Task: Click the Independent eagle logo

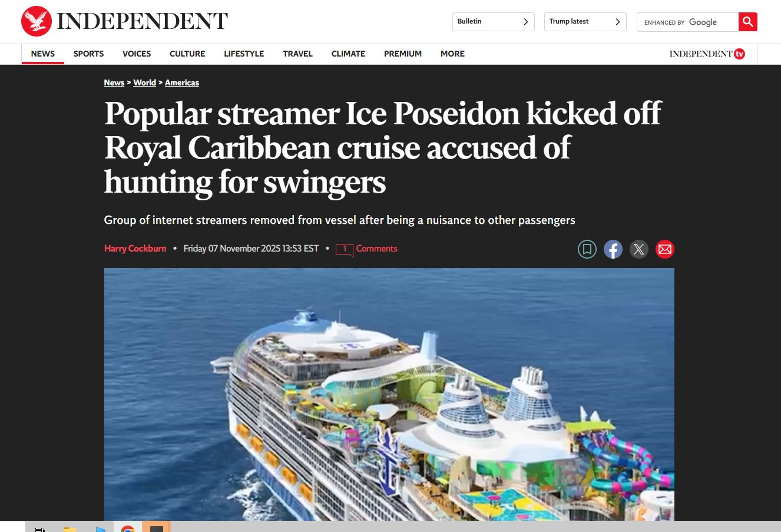Action: pos(37,22)
